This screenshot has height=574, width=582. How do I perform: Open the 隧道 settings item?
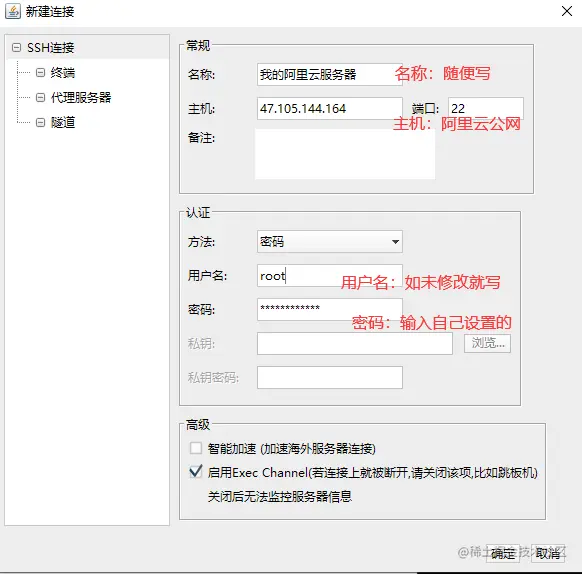coord(63,122)
